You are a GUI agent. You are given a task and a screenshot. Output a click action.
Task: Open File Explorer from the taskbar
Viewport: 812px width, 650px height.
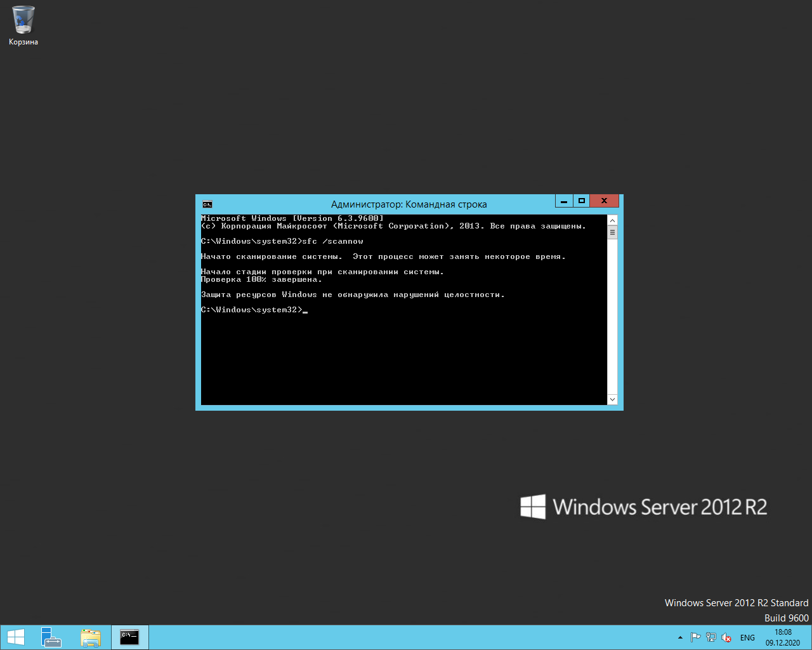point(91,637)
